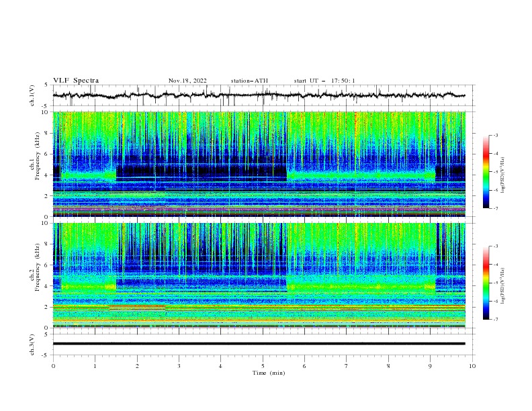Click the "-7" label on the ch.2 color bar

(x=495, y=320)
